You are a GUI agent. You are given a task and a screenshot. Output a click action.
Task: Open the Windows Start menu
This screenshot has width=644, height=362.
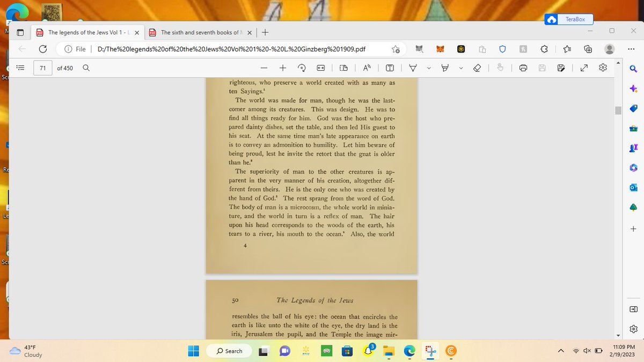point(193,351)
